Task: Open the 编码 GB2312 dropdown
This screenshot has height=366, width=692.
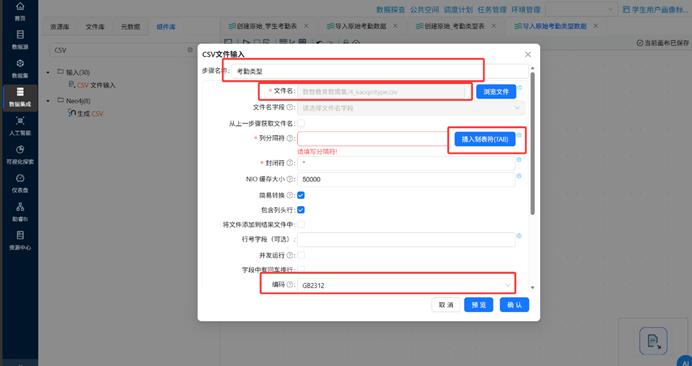Action: (406, 285)
